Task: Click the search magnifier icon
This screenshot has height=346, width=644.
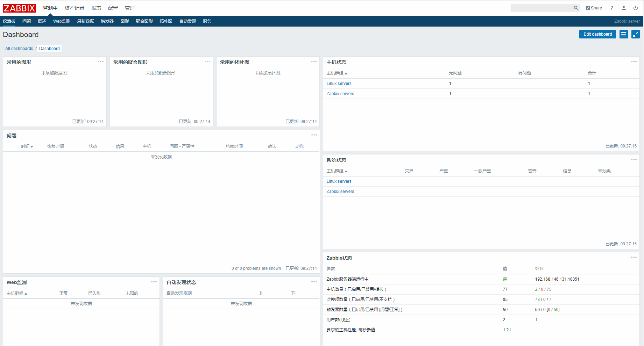Action: tap(576, 8)
